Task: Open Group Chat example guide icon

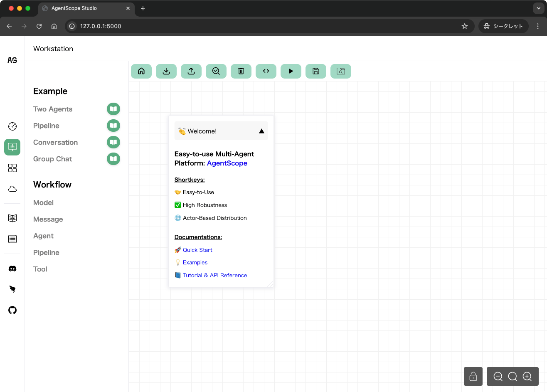Action: (x=113, y=159)
